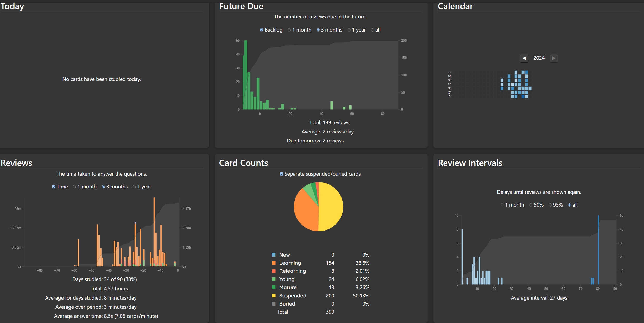Screen dimensions: 644x323
Task: Click the orange Learning legend swatch
Action: coord(274,263)
